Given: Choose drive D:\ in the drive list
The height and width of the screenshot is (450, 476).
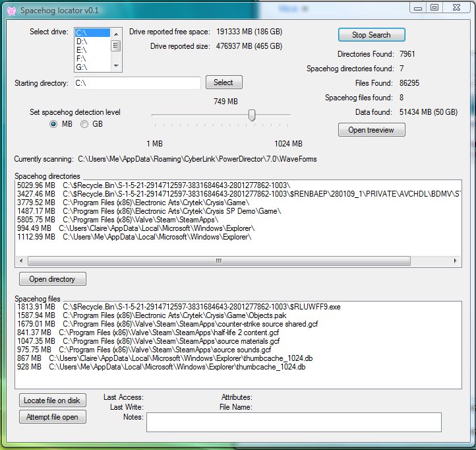Looking at the screenshot, I should coord(82,41).
